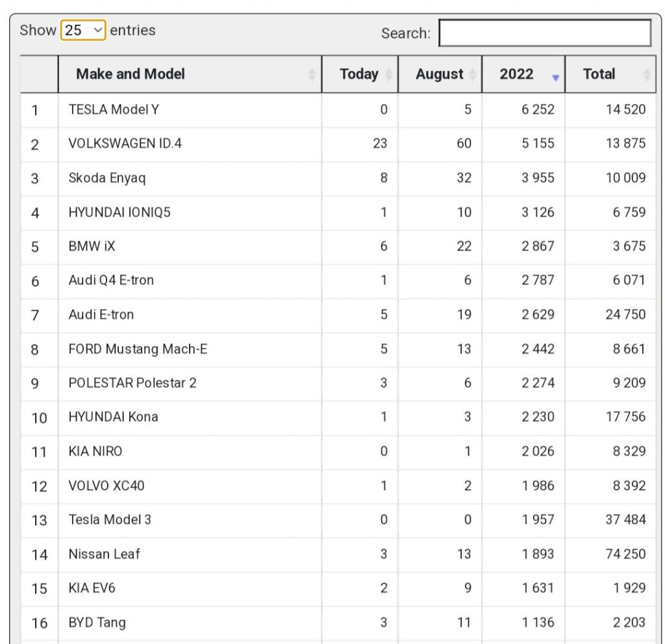The height and width of the screenshot is (644, 665).
Task: Select the VOLKSWAGEN ID.4 row
Action: (x=125, y=143)
